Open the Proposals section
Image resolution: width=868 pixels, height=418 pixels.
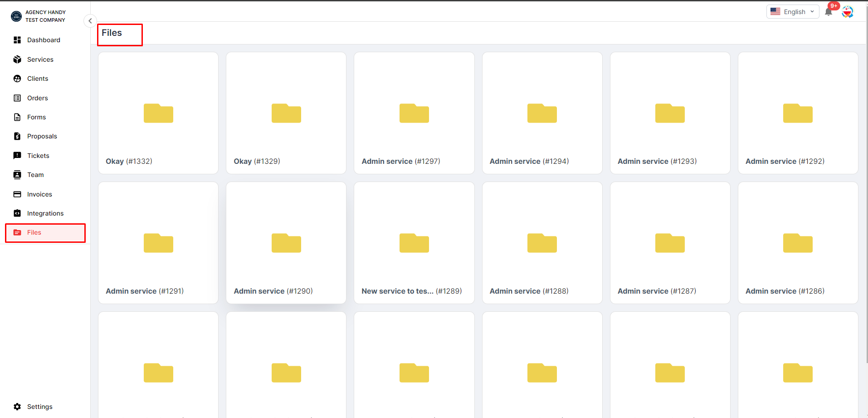tap(42, 136)
